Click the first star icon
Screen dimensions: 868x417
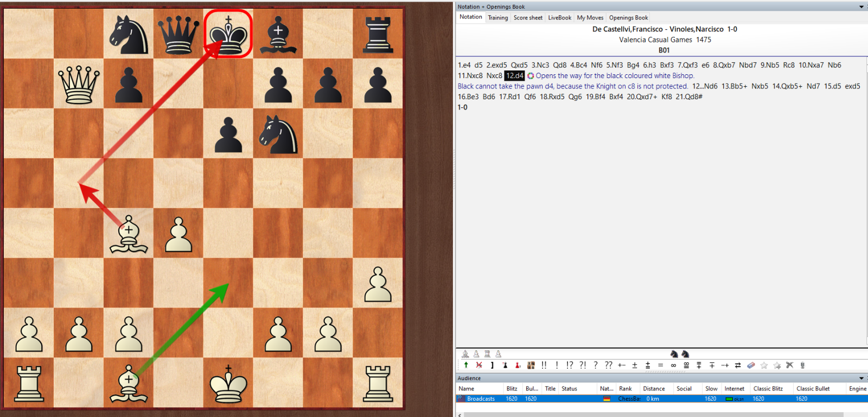click(x=764, y=365)
